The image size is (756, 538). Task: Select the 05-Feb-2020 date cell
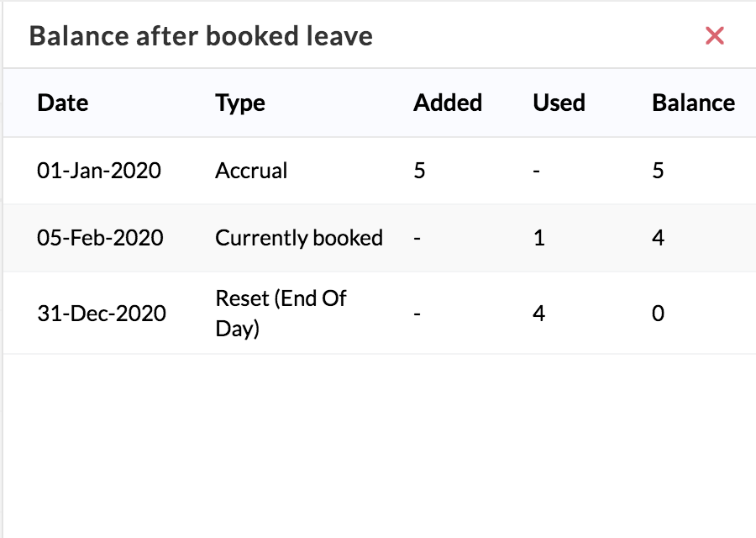(x=100, y=238)
